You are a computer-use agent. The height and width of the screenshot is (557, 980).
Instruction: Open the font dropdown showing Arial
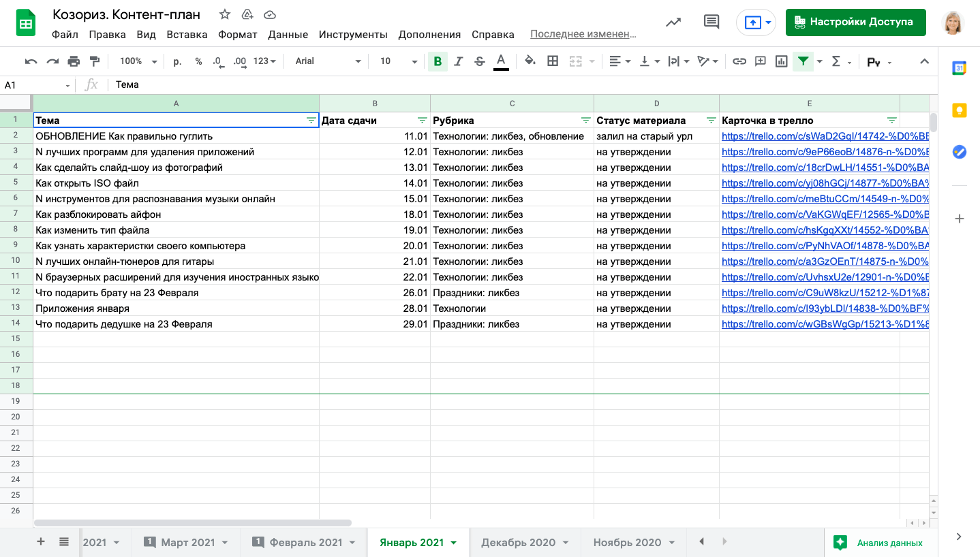pyautogui.click(x=327, y=61)
